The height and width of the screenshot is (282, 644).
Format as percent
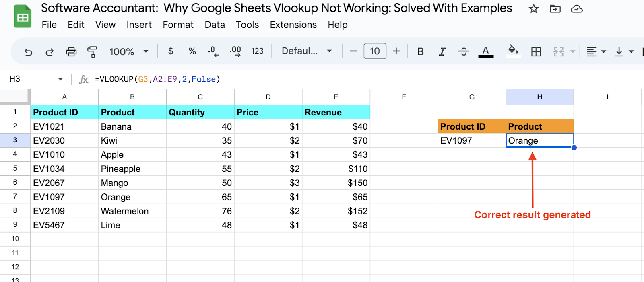pos(192,51)
